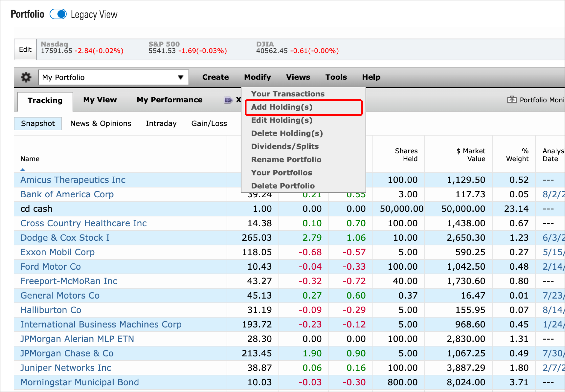Select the Gain/Loss sub-tab
The height and width of the screenshot is (392, 565).
(209, 123)
